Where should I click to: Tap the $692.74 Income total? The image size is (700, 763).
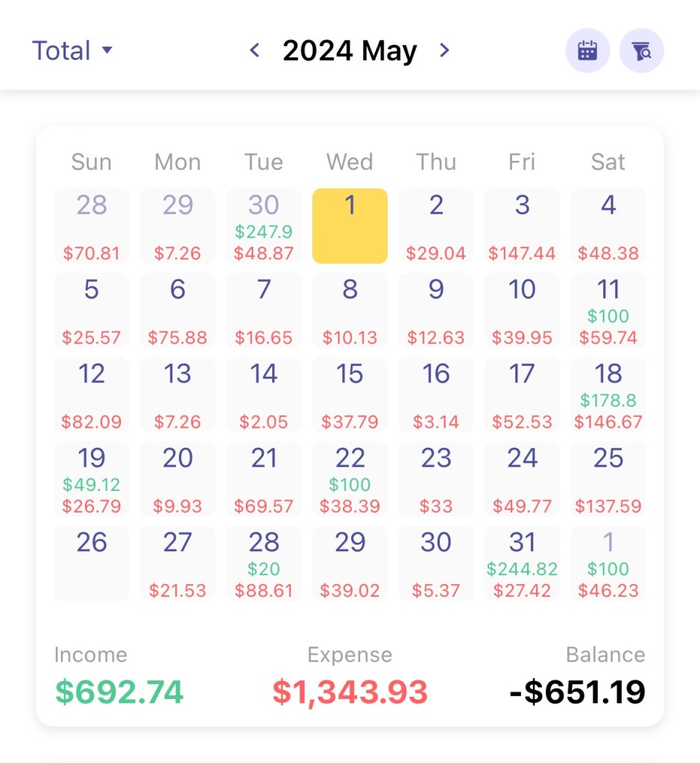(119, 691)
